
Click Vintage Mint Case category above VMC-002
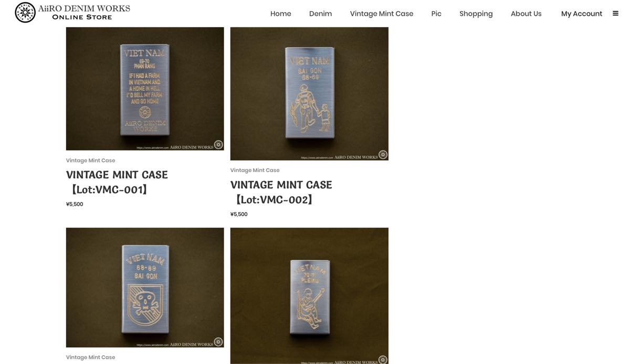(x=255, y=170)
